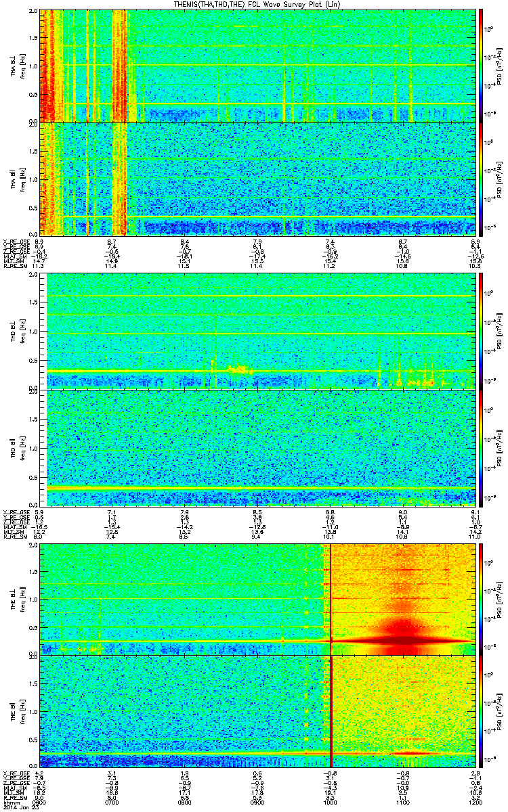Click the PSD color bar beside THA BII

(x=481, y=179)
